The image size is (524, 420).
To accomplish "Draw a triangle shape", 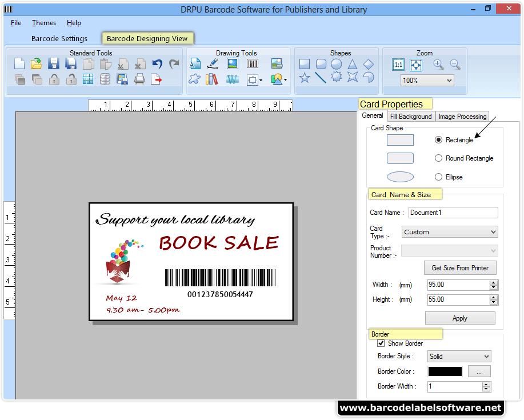I will (x=353, y=64).
